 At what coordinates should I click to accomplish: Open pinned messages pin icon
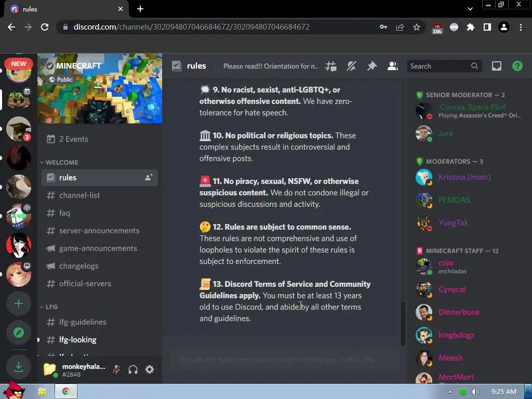coord(372,66)
